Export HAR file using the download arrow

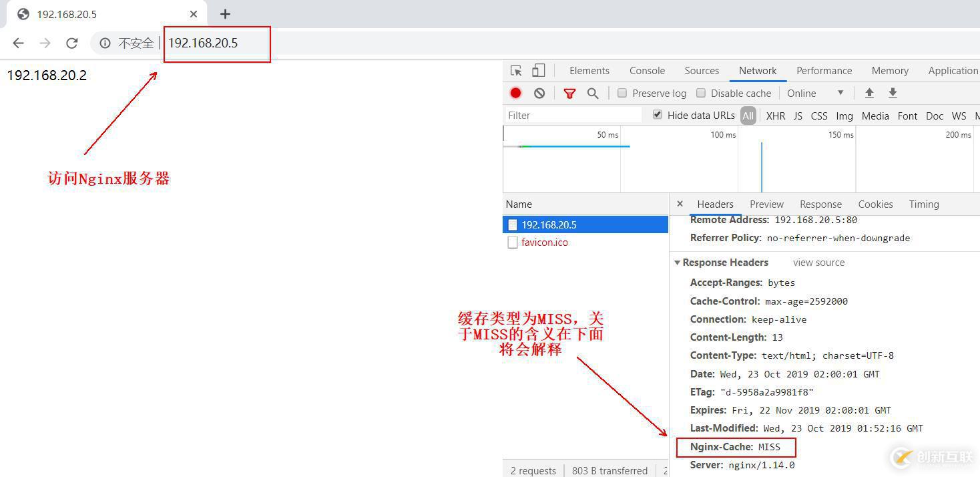pos(893,93)
